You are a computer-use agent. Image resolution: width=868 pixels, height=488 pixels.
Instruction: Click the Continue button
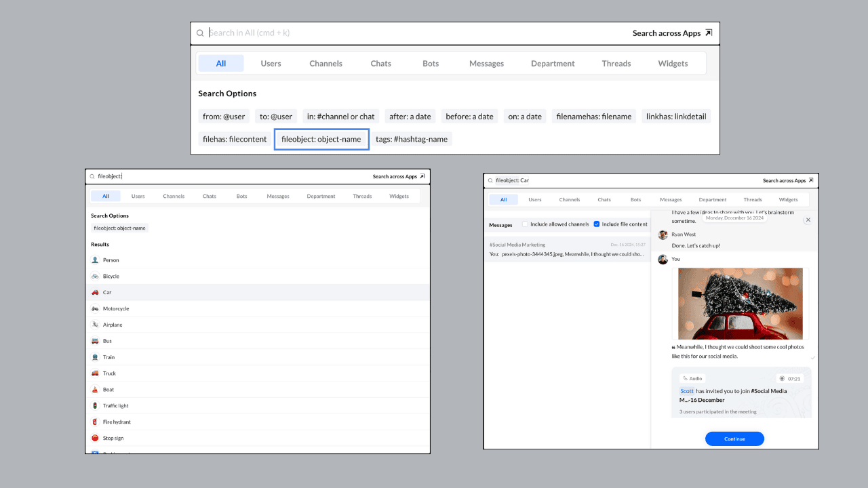[x=734, y=439]
